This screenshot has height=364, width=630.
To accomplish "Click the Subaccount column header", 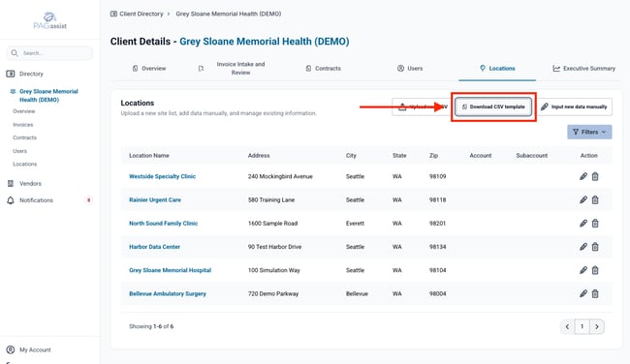I will pyautogui.click(x=531, y=155).
